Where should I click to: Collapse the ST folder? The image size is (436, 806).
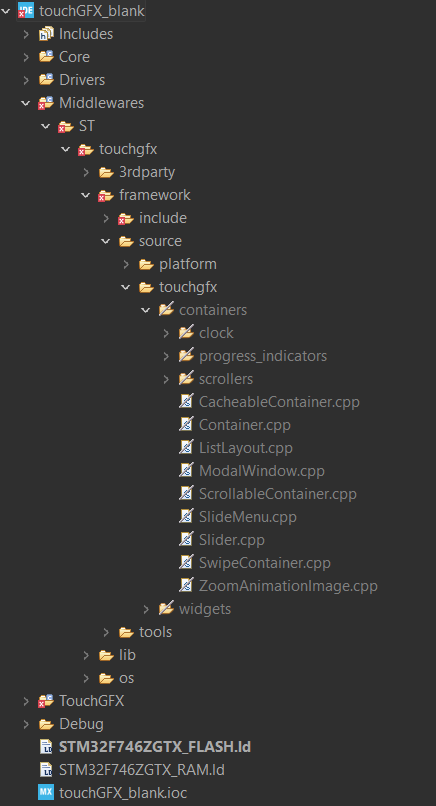point(46,126)
